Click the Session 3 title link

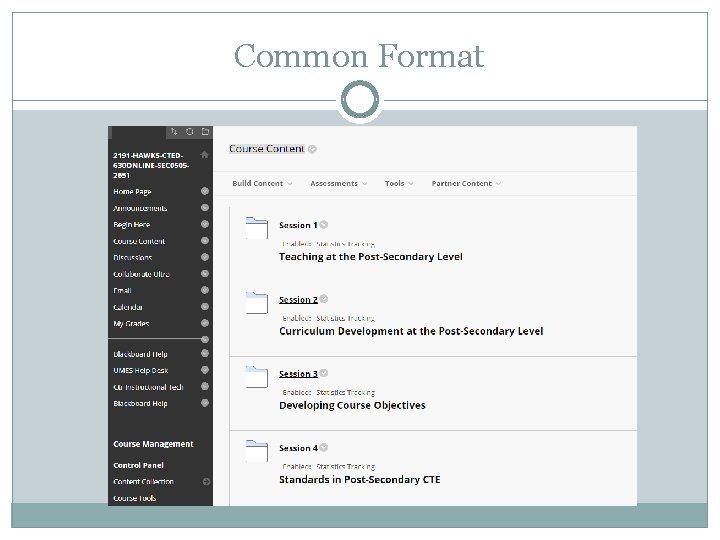[x=298, y=374]
